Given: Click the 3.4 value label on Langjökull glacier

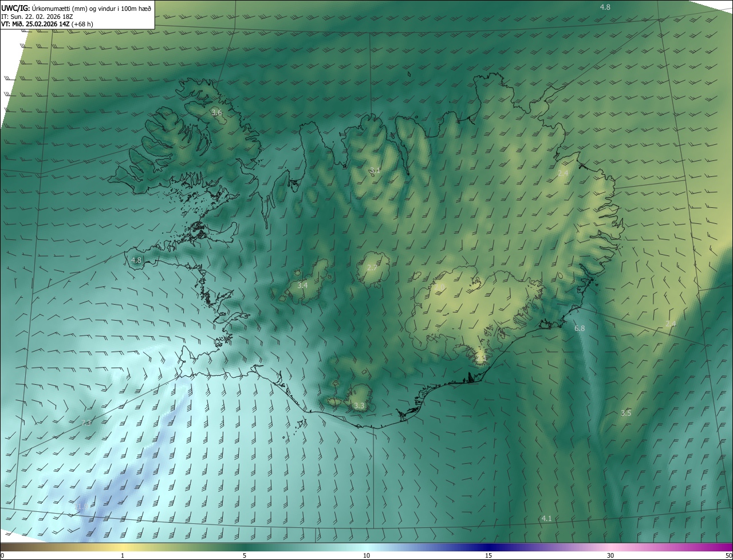Looking at the screenshot, I should tap(303, 285).
